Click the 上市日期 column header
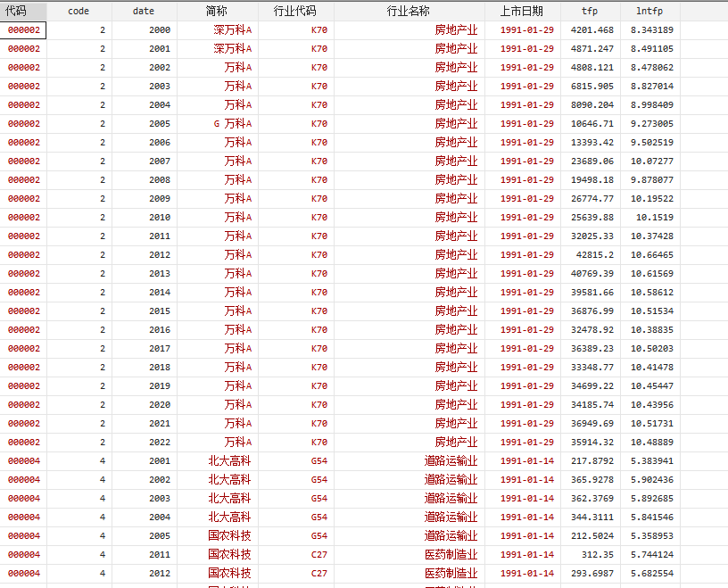The width and height of the screenshot is (728, 588). click(x=522, y=11)
